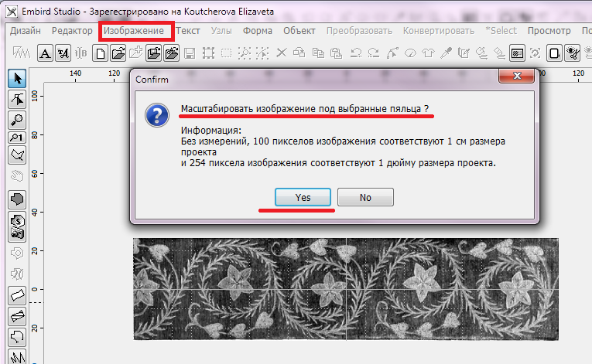Screen dimensions: 592x364
Task: Click the dotted rectangle selection icon
Action: [x=226, y=53]
